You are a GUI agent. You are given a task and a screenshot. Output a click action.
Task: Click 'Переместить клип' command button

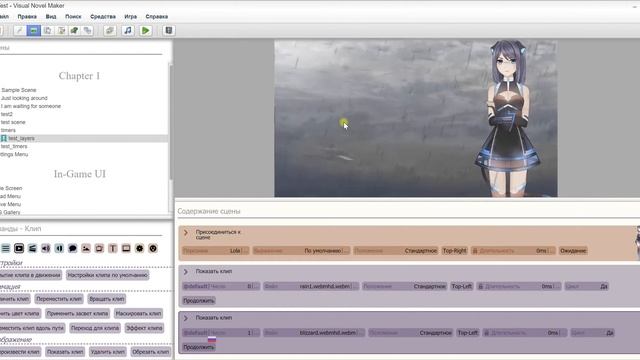tap(59, 299)
